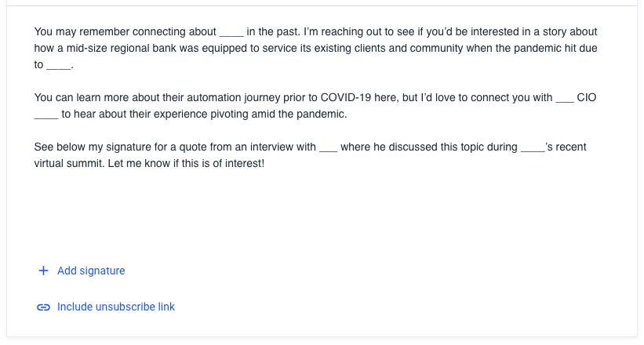Click the plus icon beside Add signature

(x=43, y=271)
